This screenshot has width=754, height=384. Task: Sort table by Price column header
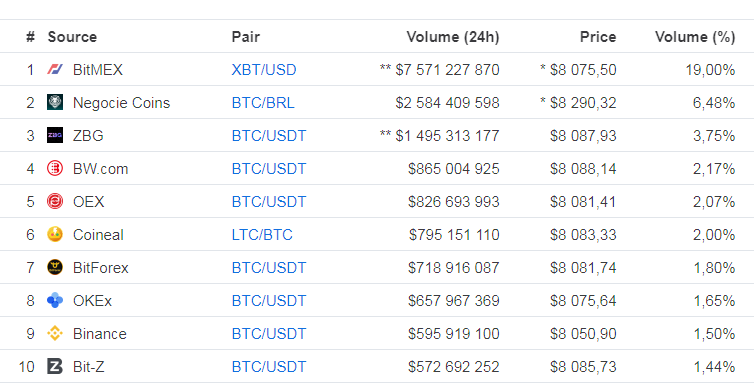(x=598, y=37)
